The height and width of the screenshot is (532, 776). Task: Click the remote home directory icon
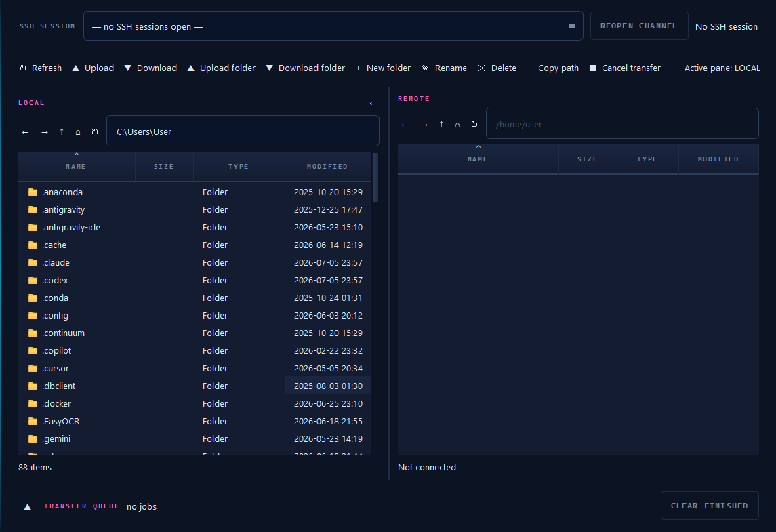coord(457,125)
